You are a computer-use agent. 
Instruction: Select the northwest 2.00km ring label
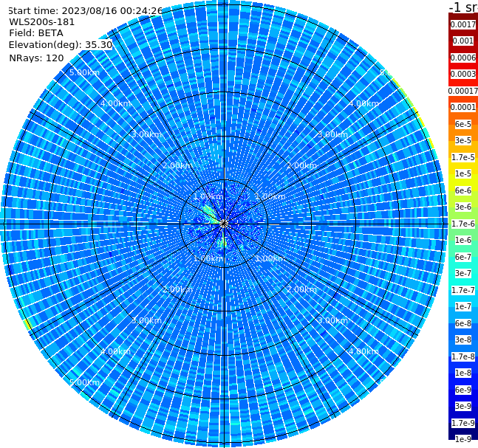178,165
